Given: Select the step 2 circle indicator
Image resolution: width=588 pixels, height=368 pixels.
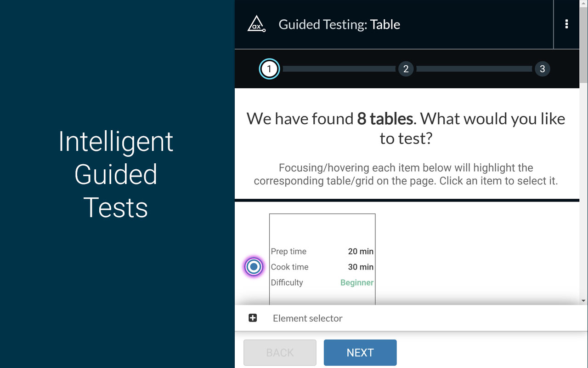Looking at the screenshot, I should point(406,69).
